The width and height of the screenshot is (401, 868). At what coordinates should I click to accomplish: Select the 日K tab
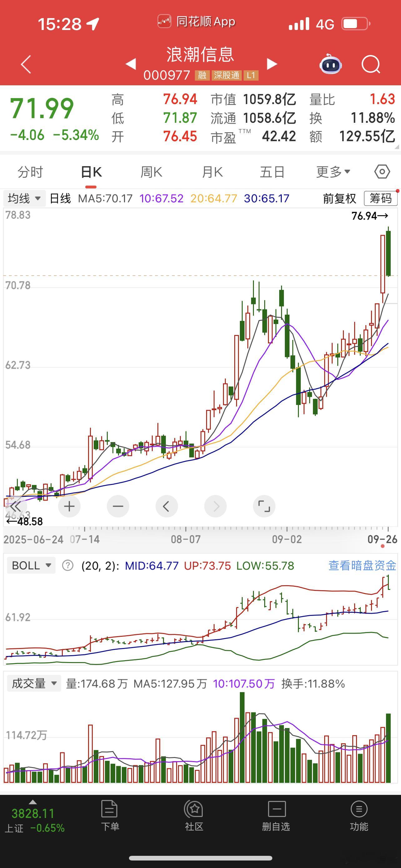pos(91,172)
